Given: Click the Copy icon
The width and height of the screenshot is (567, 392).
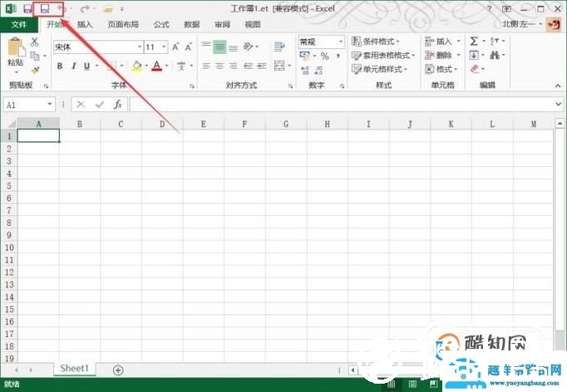Looking at the screenshot, I should [35, 56].
